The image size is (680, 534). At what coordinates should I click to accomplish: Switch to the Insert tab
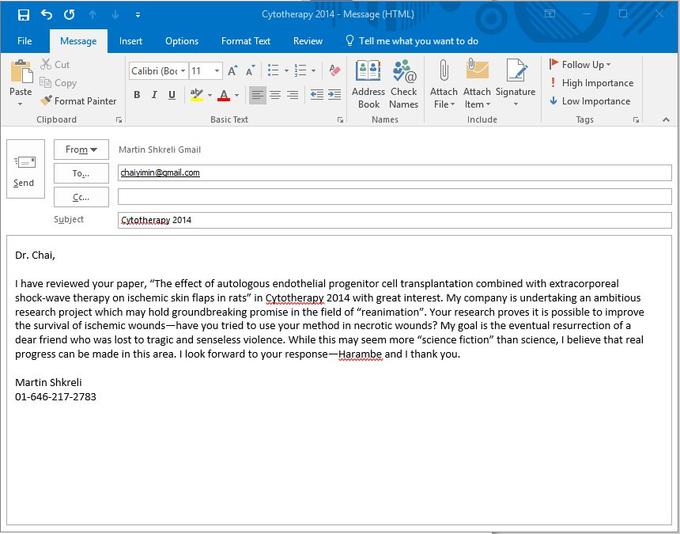pos(131,41)
